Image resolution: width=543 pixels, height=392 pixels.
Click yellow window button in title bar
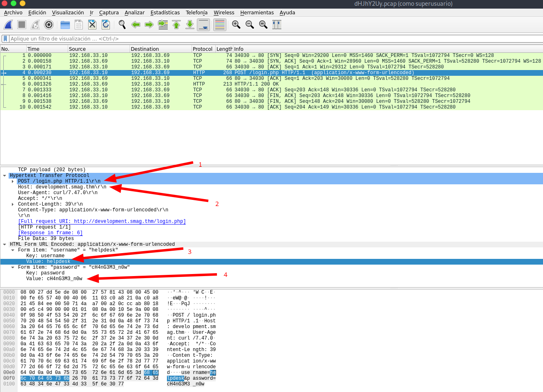(x=23, y=3)
